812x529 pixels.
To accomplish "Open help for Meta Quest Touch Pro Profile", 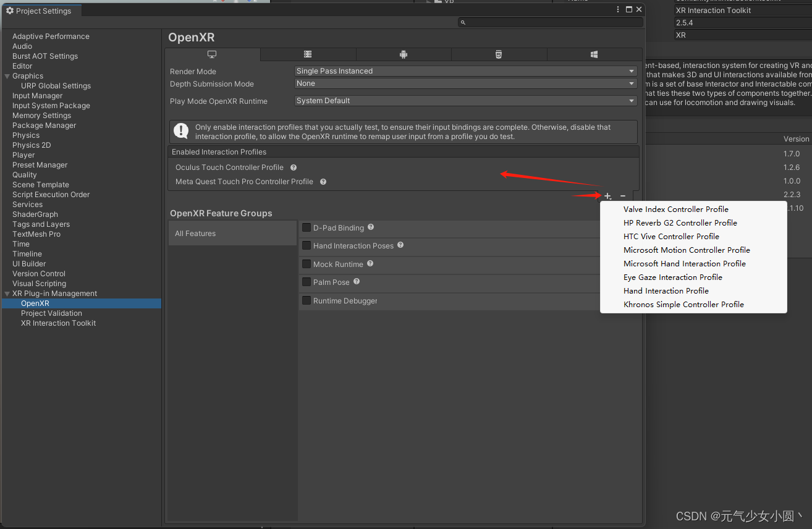I will point(323,182).
